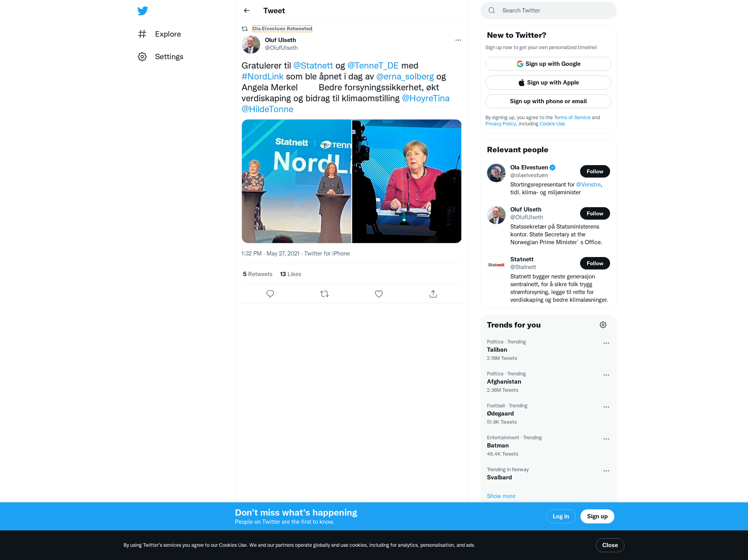748x560 pixels.
Task: Go back using the arrow icon
Action: (247, 11)
